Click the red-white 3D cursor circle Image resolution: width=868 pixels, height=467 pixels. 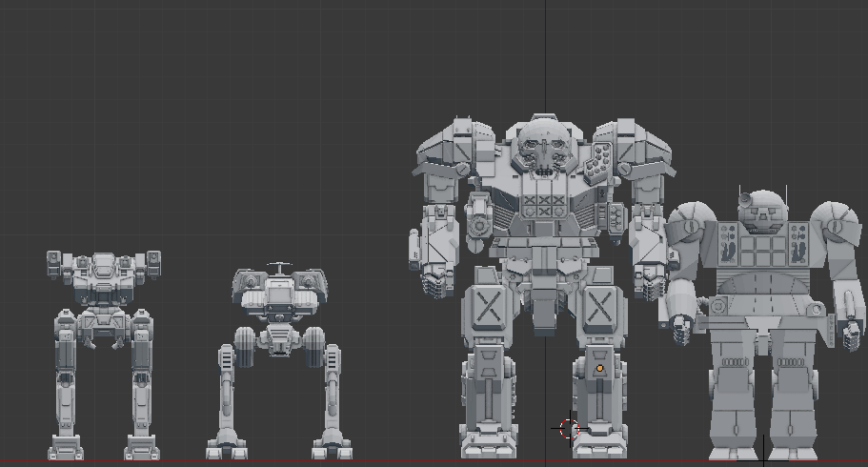[569, 429]
